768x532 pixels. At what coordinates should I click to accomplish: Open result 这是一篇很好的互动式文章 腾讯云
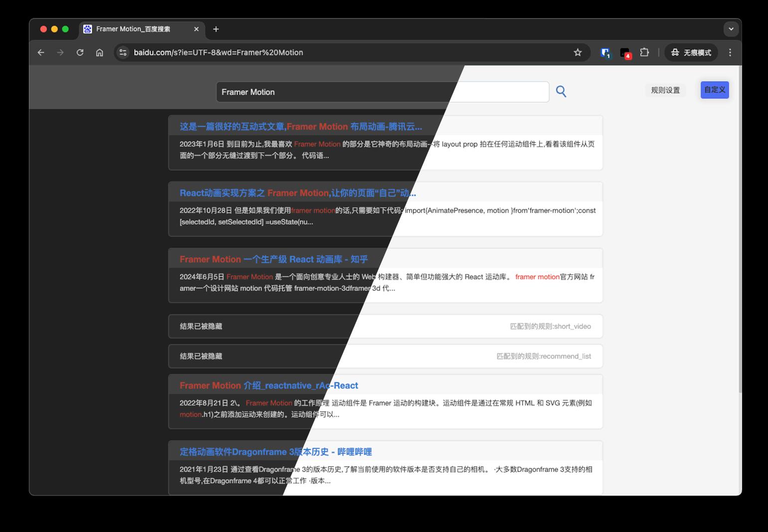(x=301, y=127)
